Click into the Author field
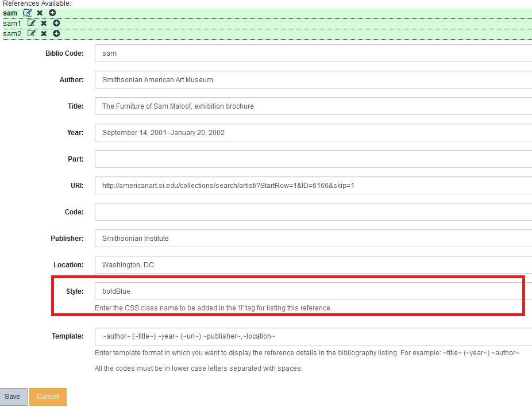532x411 pixels. click(313, 80)
